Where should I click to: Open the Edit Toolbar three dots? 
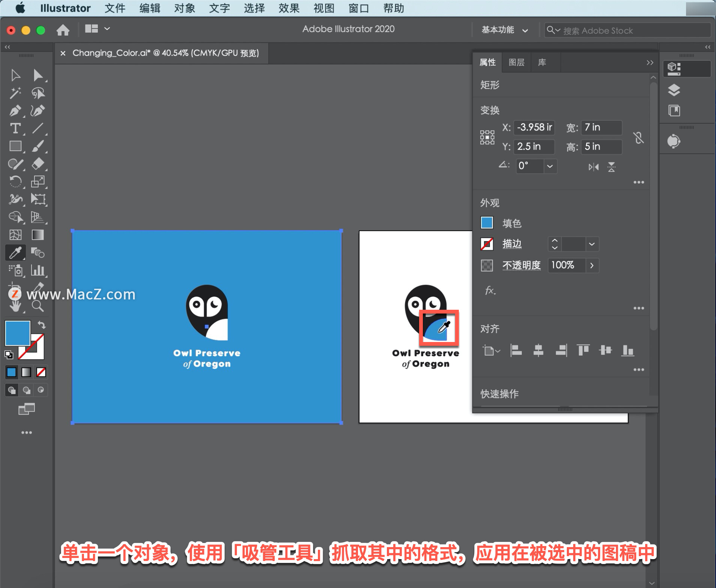click(x=27, y=432)
